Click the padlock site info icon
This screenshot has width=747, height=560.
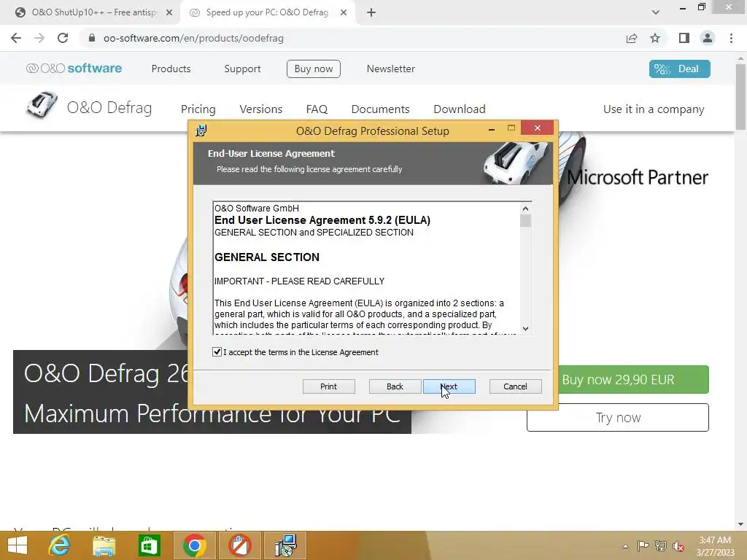(x=91, y=38)
